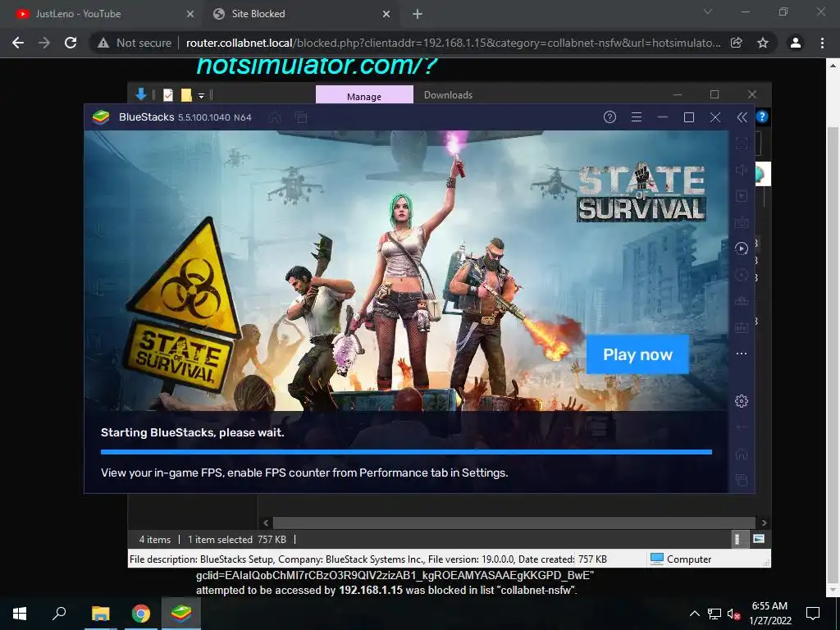Reload the blocked page
This screenshot has width=840, height=630.
pos(71,43)
